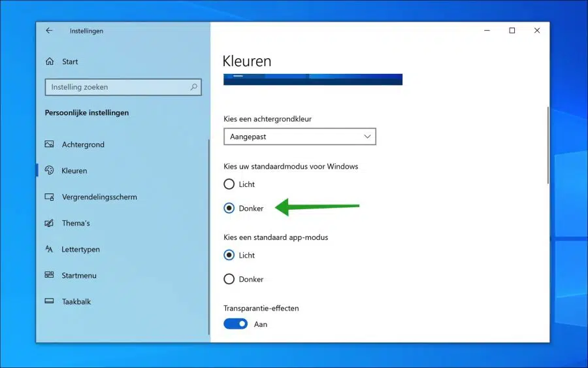The width and height of the screenshot is (588, 368).
Task: Click the Startmenu tiles icon
Action: coord(49,275)
